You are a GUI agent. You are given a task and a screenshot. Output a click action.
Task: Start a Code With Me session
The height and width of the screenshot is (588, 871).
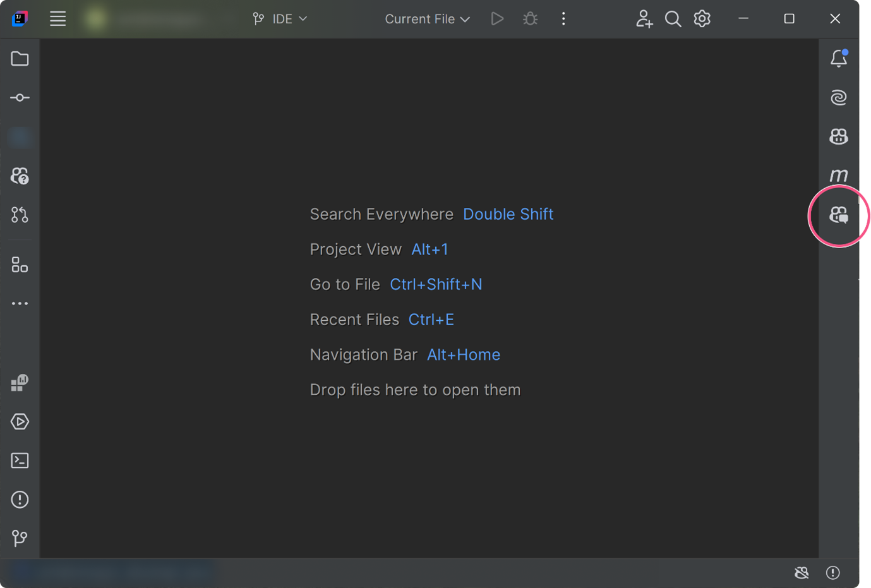click(x=644, y=18)
